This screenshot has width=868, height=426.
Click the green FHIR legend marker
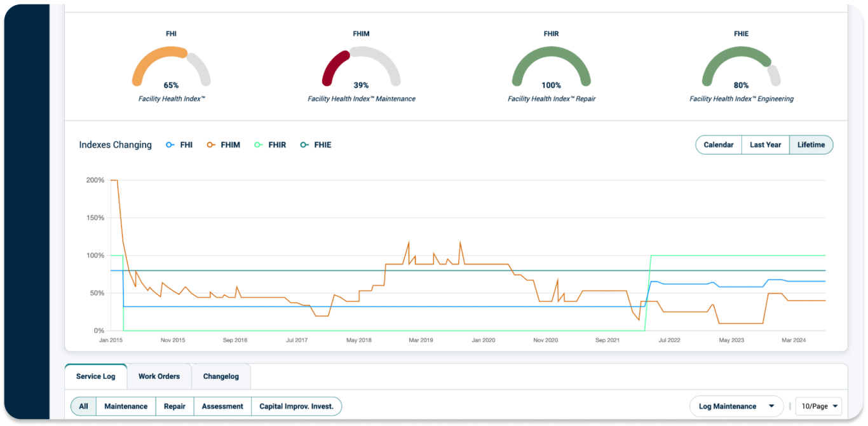[258, 144]
